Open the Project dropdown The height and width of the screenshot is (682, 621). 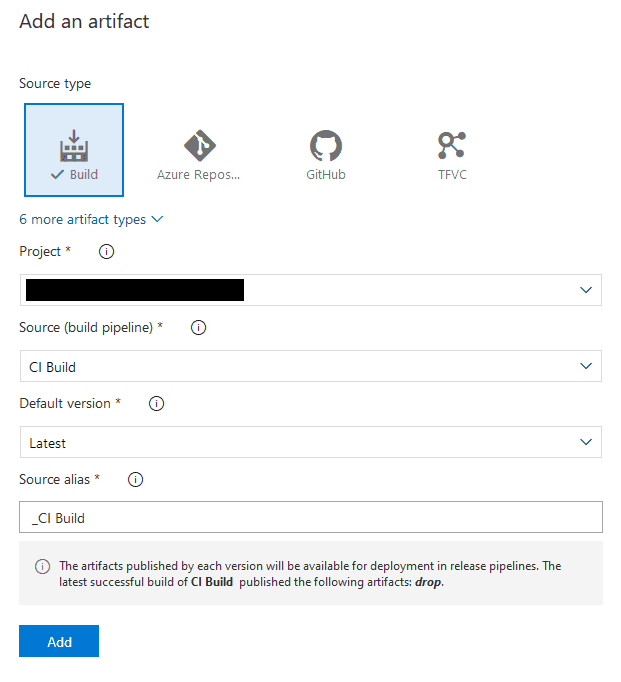(x=310, y=290)
